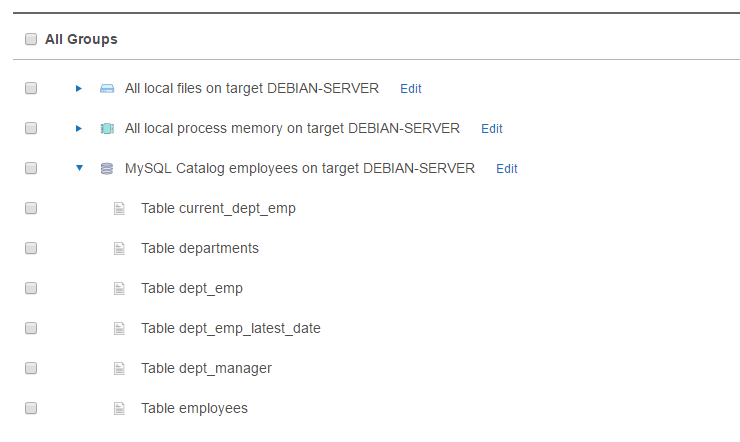Select Table departments tree item
This screenshot has width=740, height=442.
pyautogui.click(x=199, y=248)
